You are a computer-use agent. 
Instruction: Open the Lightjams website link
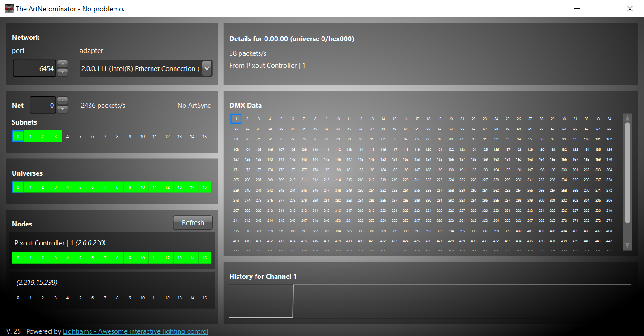tap(135, 331)
